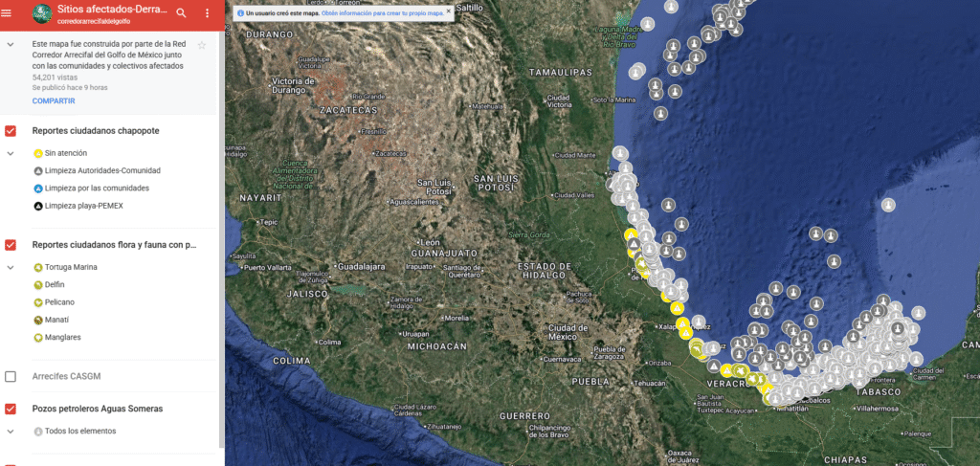Image resolution: width=980 pixels, height=466 pixels.
Task: Toggle Reportes ciudadanos flora y fauna checkbox
Action: click(11, 245)
